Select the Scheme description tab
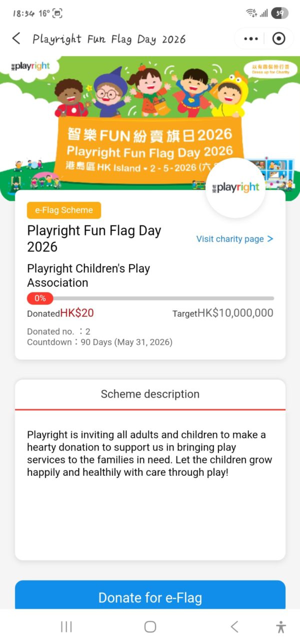The width and height of the screenshot is (300, 644). coord(150,394)
